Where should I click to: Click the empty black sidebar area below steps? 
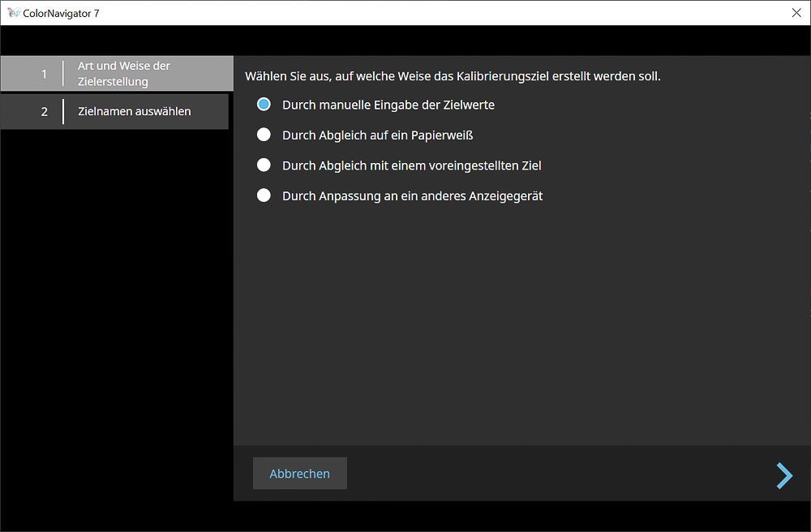pyautogui.click(x=114, y=324)
